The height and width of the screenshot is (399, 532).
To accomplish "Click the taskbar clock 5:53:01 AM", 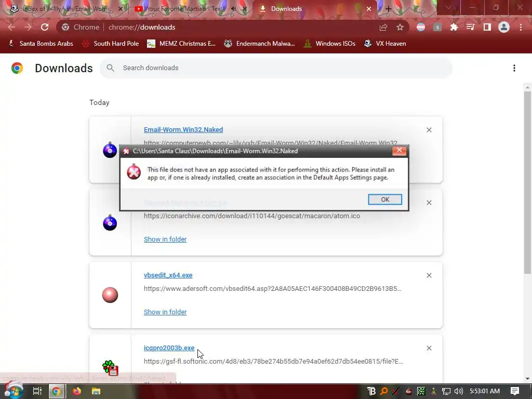I will [485, 391].
